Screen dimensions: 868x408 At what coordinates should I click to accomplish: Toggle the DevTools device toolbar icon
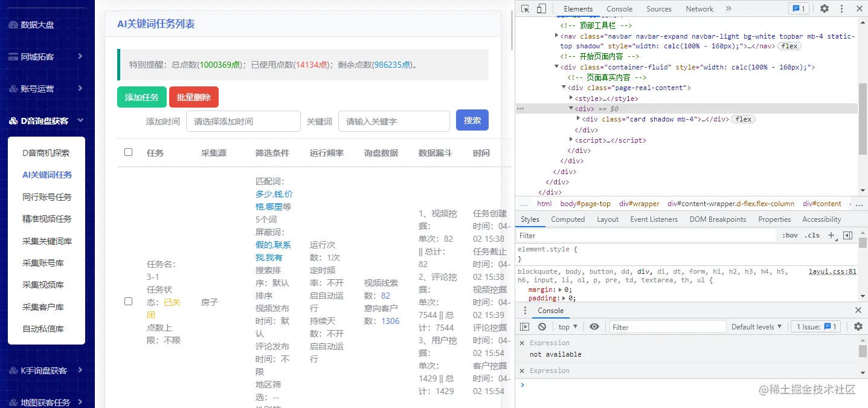pyautogui.click(x=541, y=8)
